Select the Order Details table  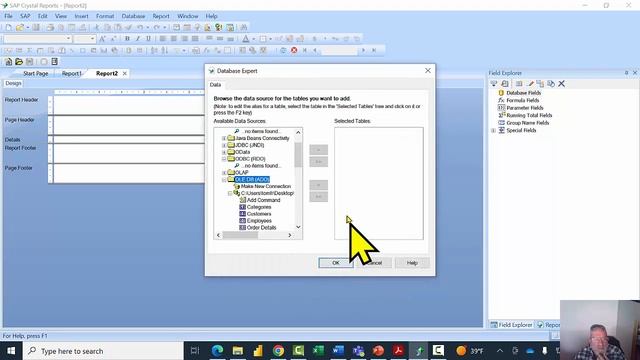coord(261,228)
